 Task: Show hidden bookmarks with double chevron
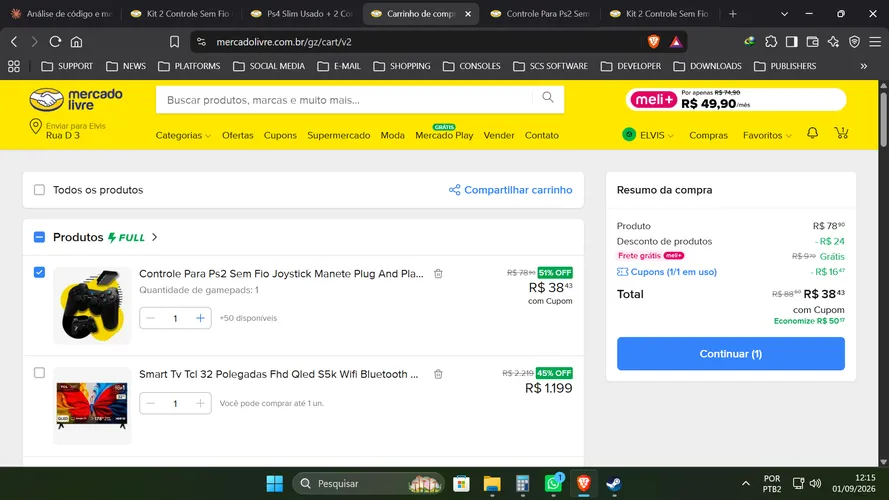(x=863, y=66)
